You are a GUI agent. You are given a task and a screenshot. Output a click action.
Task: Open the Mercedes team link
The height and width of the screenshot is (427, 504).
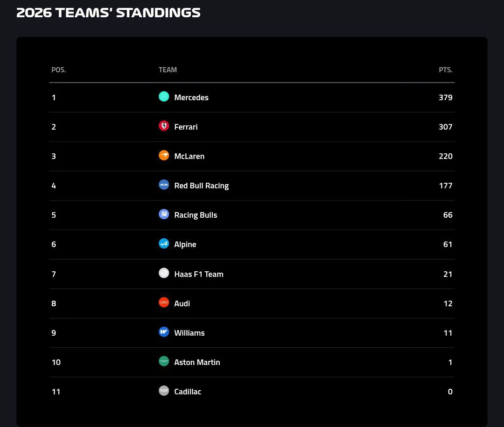coord(191,97)
